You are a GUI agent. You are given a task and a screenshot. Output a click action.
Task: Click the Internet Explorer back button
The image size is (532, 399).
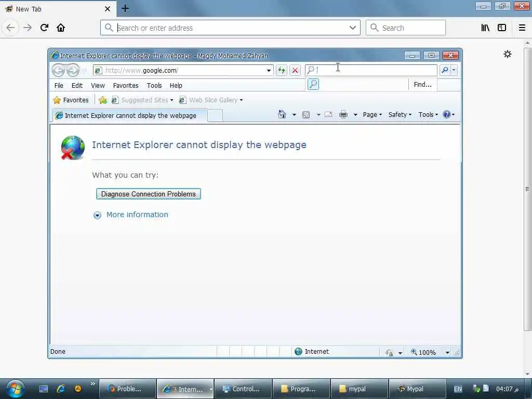58,70
